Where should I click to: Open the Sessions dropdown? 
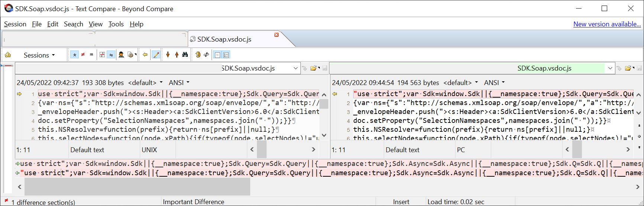39,55
